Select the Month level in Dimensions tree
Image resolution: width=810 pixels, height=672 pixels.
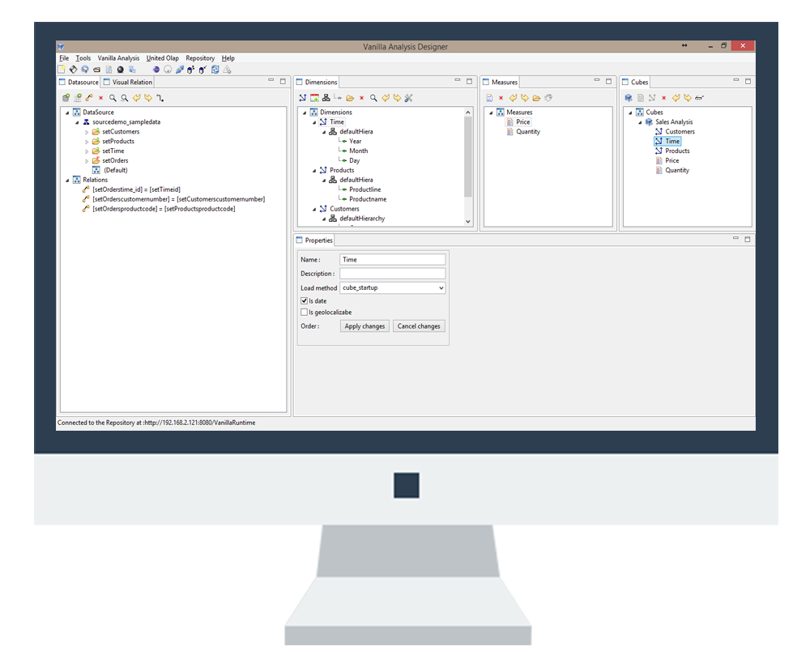[x=358, y=151]
